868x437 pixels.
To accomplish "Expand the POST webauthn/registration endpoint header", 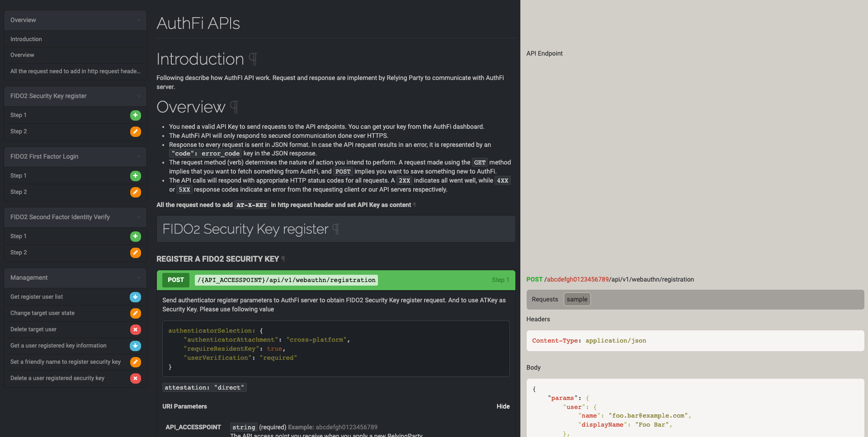I will 336,280.
